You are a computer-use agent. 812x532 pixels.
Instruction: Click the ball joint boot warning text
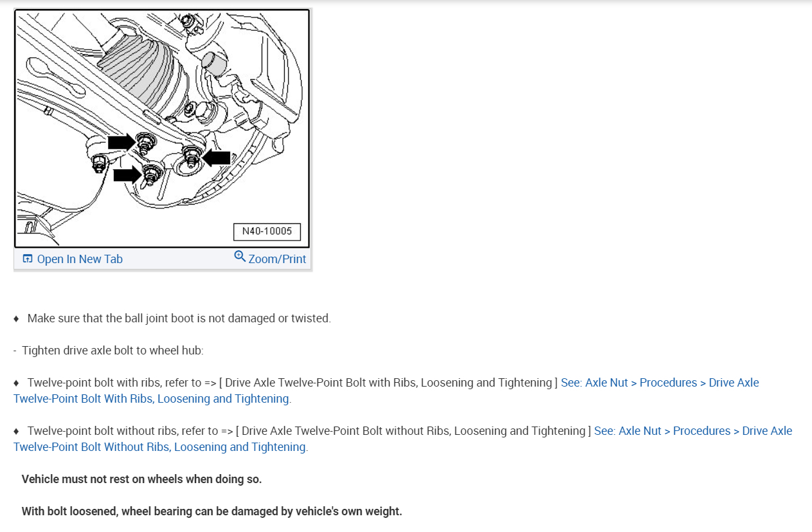[179, 318]
